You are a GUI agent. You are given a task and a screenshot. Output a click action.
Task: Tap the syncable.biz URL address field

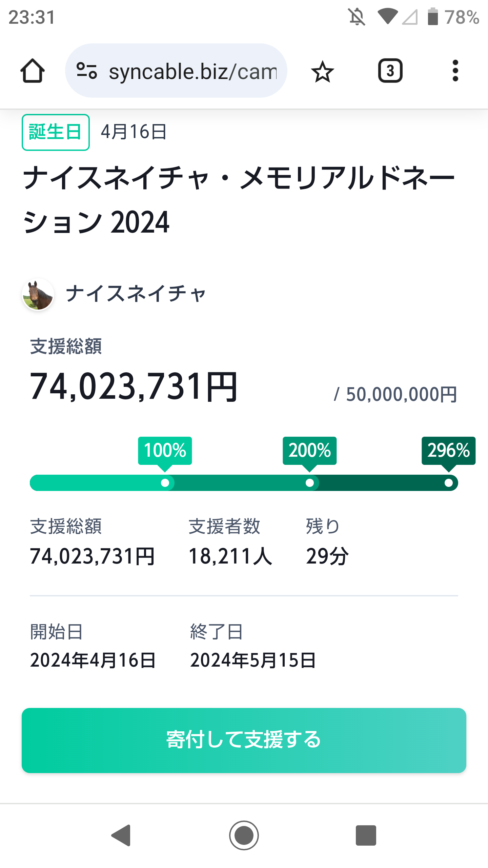(x=192, y=71)
